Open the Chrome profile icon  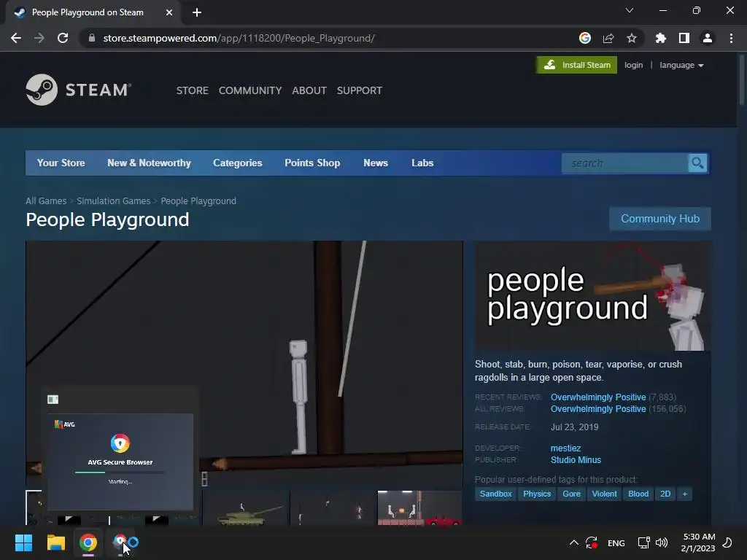[708, 38]
